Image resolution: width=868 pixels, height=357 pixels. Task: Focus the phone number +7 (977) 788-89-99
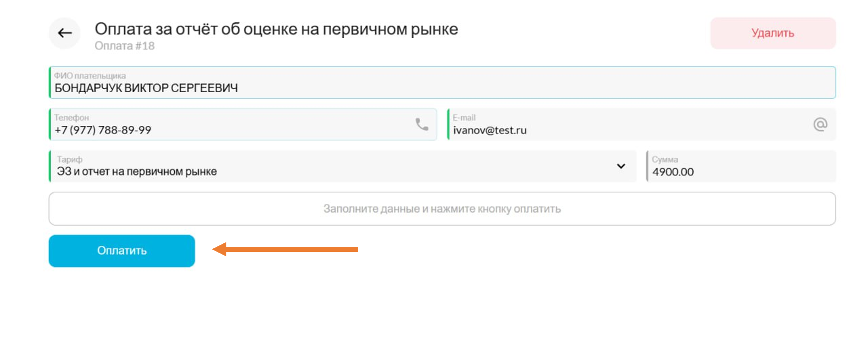point(103,130)
